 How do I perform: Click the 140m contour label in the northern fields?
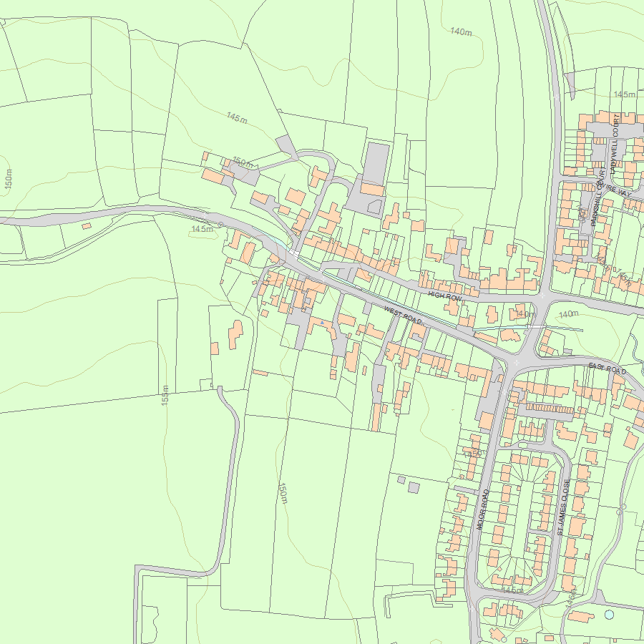point(461,31)
